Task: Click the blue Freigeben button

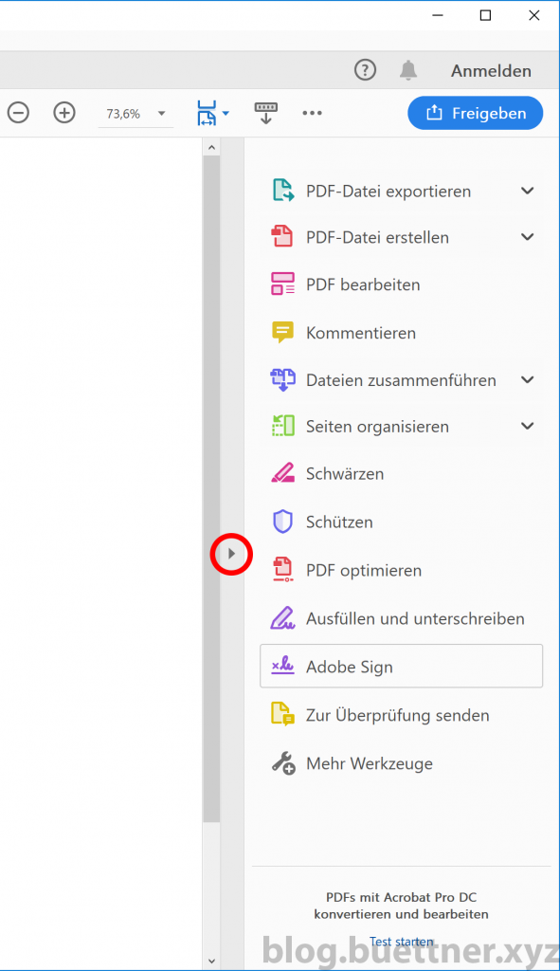Action: pyautogui.click(x=475, y=113)
